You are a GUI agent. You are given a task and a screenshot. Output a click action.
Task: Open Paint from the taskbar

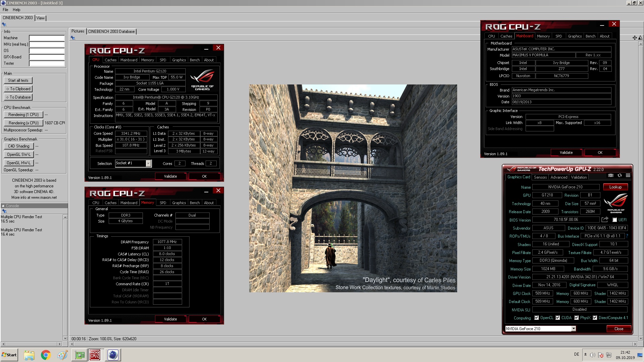62,355
